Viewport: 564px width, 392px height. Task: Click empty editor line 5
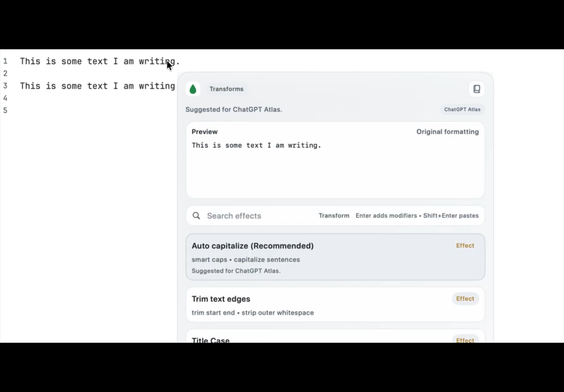[x=74, y=110]
